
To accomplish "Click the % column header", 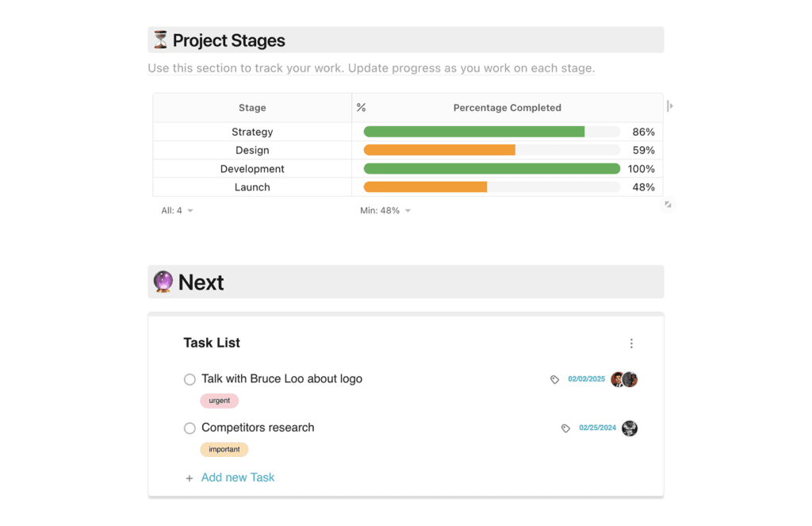I will 362,107.
